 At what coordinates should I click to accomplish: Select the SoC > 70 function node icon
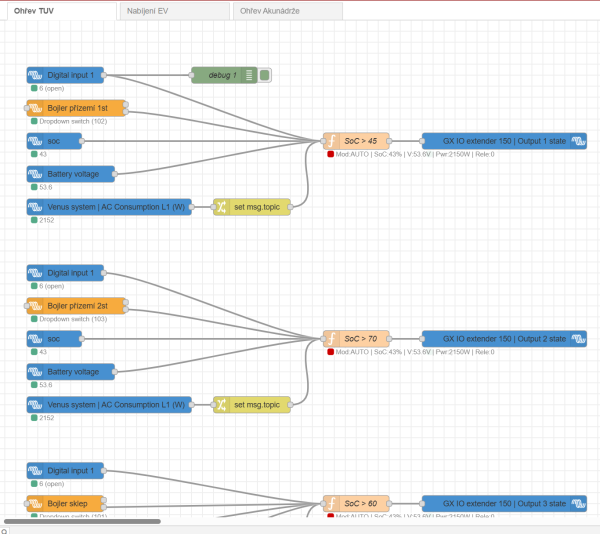(331, 339)
